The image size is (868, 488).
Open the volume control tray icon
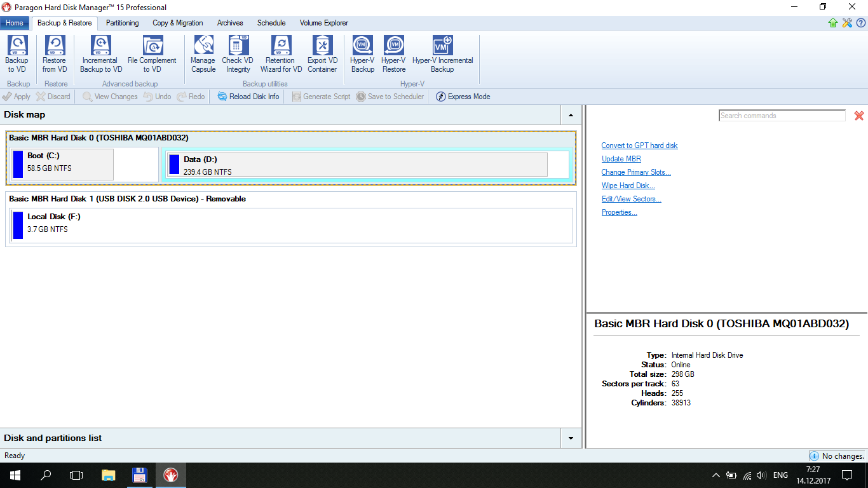click(761, 475)
